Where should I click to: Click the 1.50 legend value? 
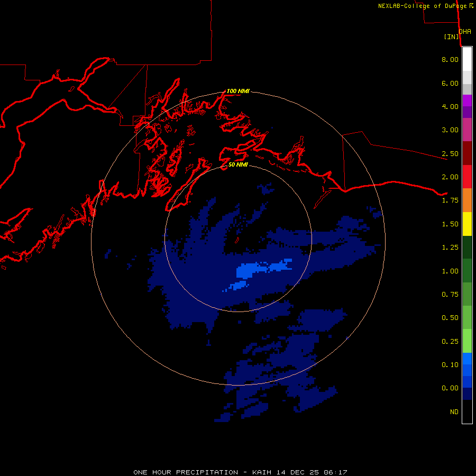click(450, 224)
